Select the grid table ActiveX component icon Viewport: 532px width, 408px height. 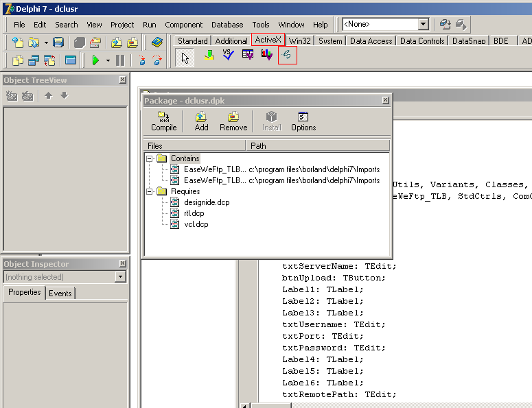248,55
